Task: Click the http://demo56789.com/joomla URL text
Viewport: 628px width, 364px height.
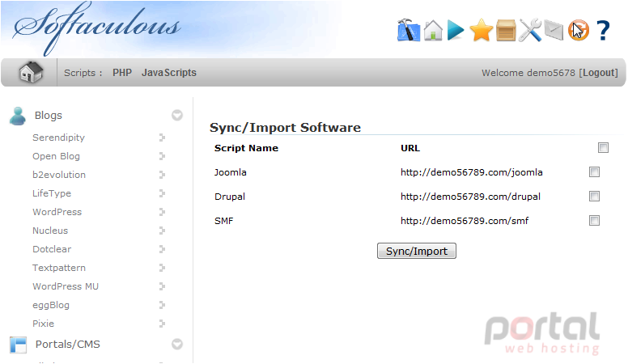Action: [471, 172]
